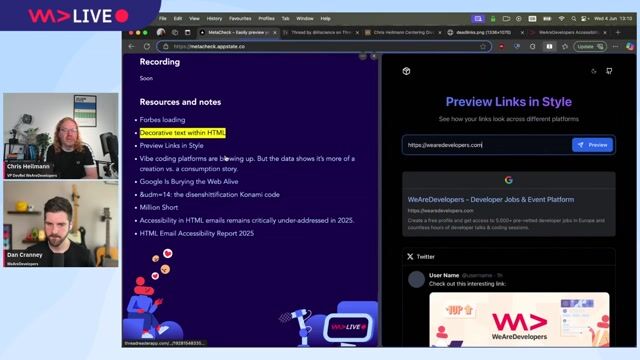The width and height of the screenshot is (640, 360).
Task: Add this page to favourites
Action: [483, 47]
